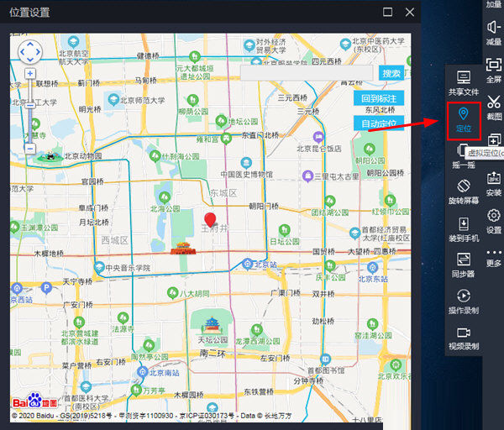Start 操作录制 operation recording
The width and height of the screenshot is (504, 430).
click(x=464, y=300)
